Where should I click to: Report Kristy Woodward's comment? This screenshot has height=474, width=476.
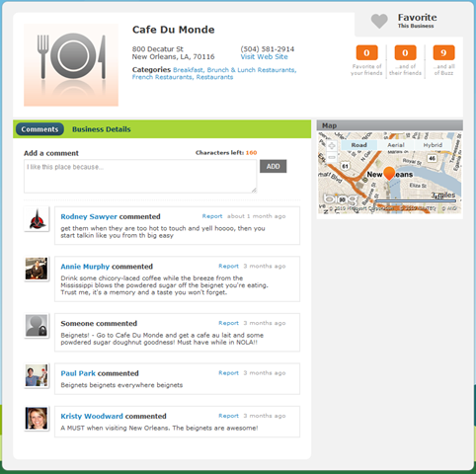(228, 416)
